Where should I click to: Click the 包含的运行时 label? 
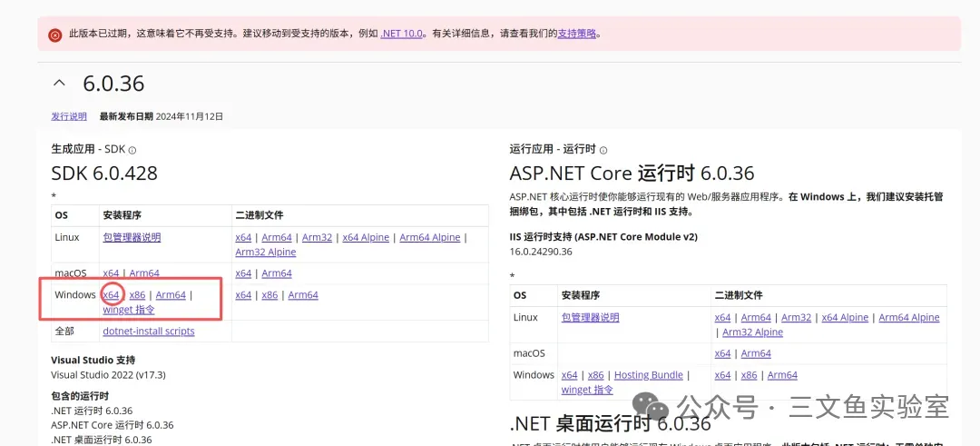click(x=80, y=396)
